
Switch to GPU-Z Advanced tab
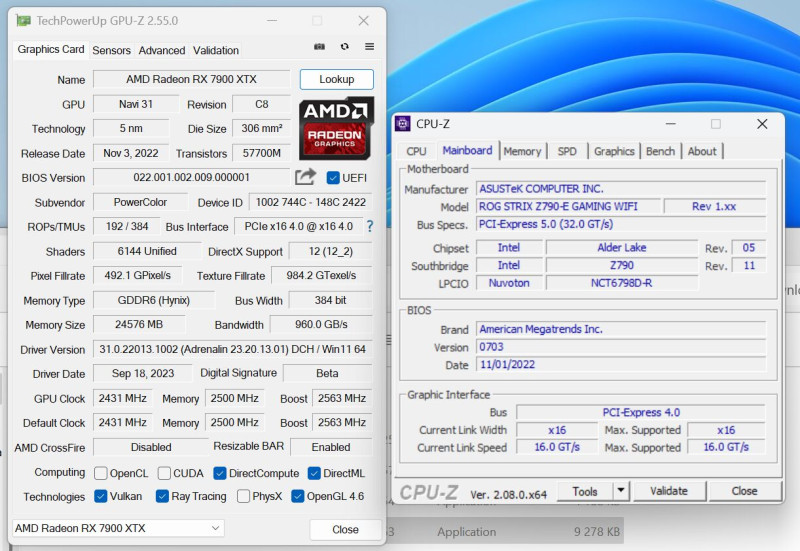[x=162, y=50]
